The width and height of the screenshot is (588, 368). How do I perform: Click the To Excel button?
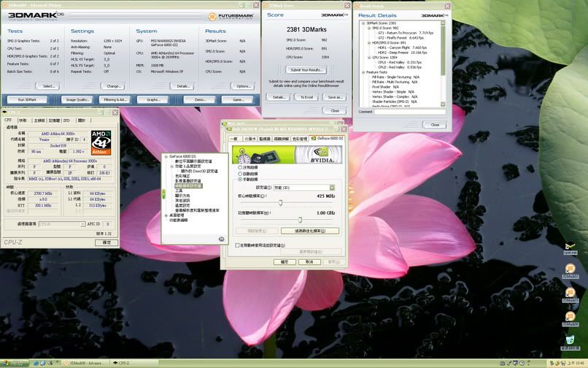pos(306,97)
